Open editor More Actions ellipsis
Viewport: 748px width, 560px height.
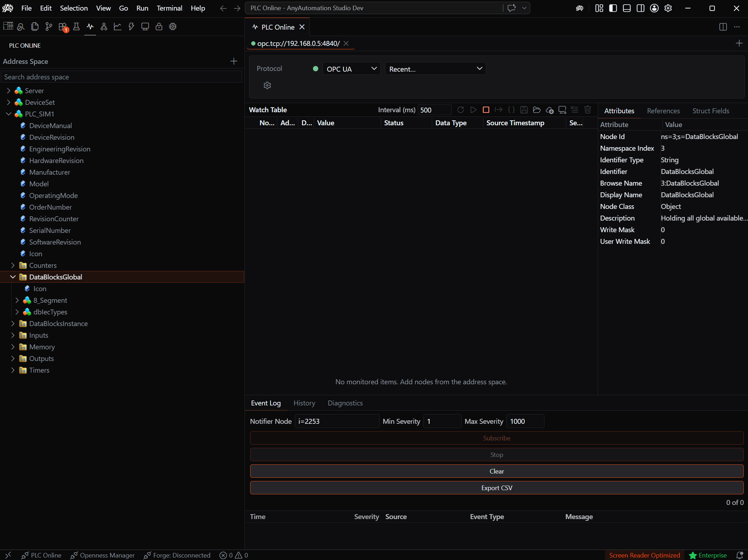(x=737, y=27)
